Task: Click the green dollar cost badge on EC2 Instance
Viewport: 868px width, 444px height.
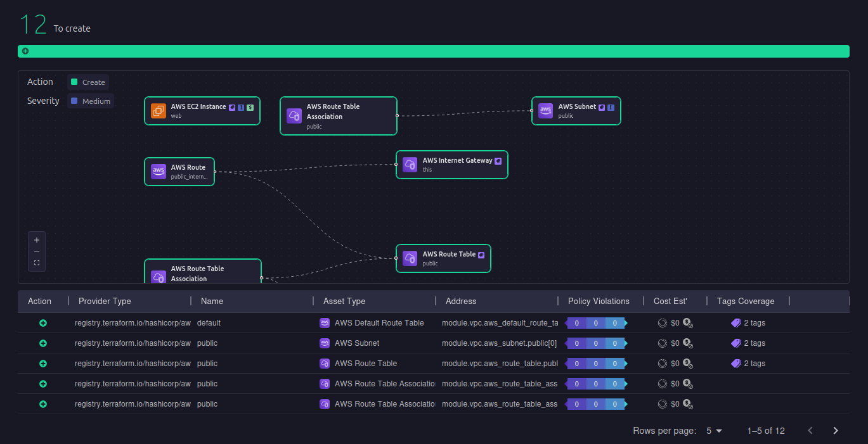Action: 250,107
